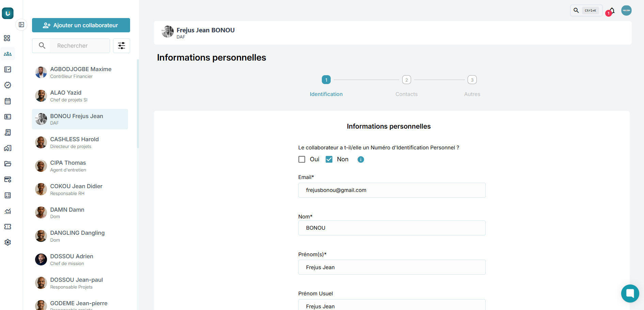Screen dimensions: 644x310
Task: Open the analytics chart icon in sidebar
Action: 7,211
